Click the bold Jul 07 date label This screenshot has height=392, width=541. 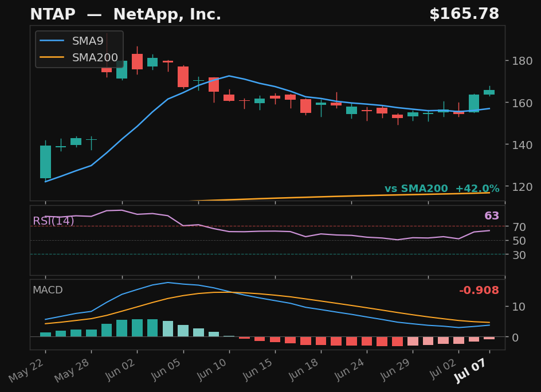click(471, 371)
